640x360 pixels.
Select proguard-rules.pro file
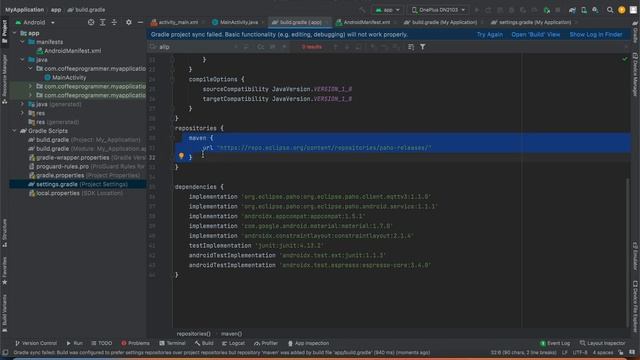coord(86,167)
